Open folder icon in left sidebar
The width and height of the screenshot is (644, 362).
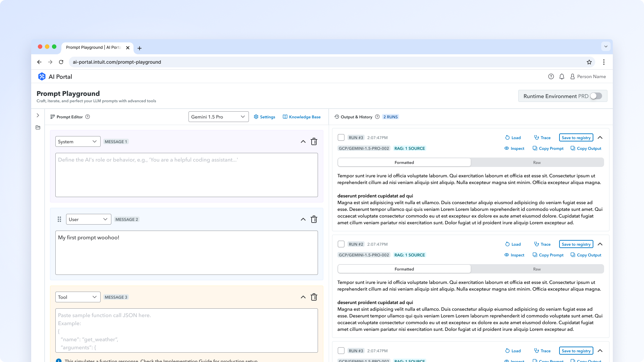(38, 127)
